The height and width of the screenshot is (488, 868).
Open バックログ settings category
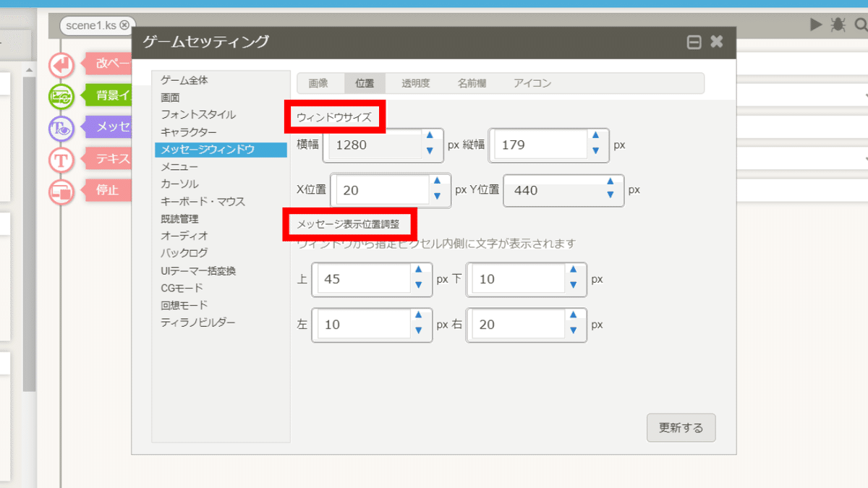pos(184,253)
